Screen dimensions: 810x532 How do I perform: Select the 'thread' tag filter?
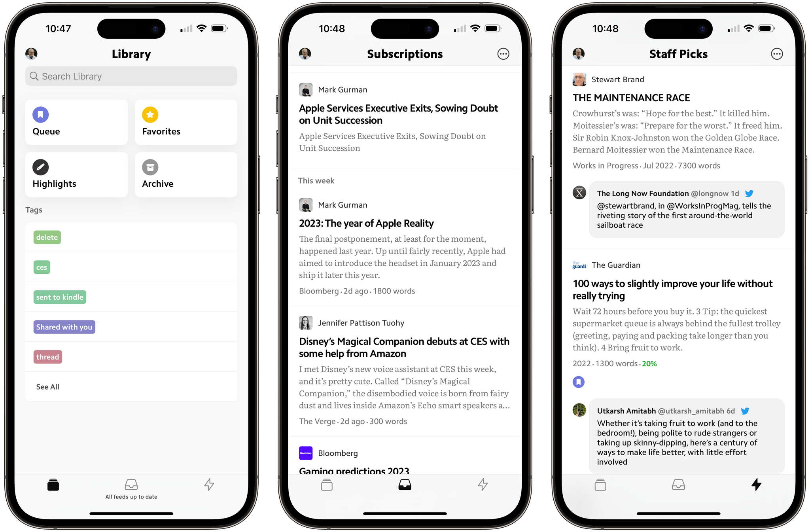click(x=47, y=356)
